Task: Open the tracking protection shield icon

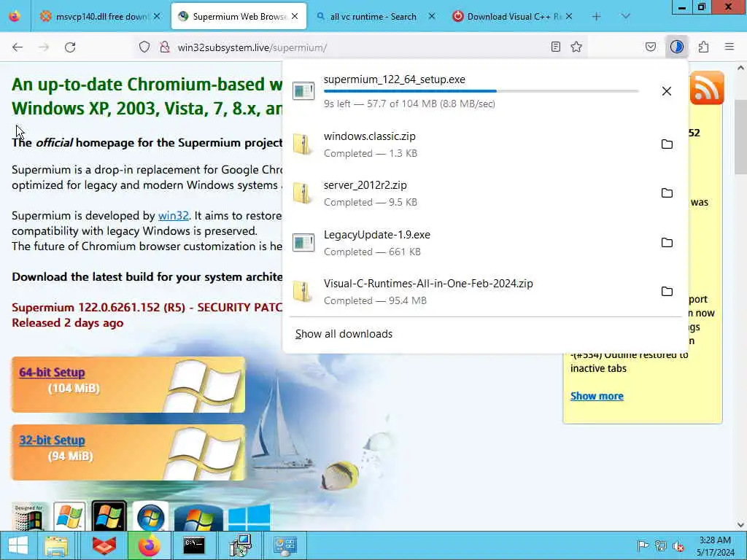Action: (144, 47)
